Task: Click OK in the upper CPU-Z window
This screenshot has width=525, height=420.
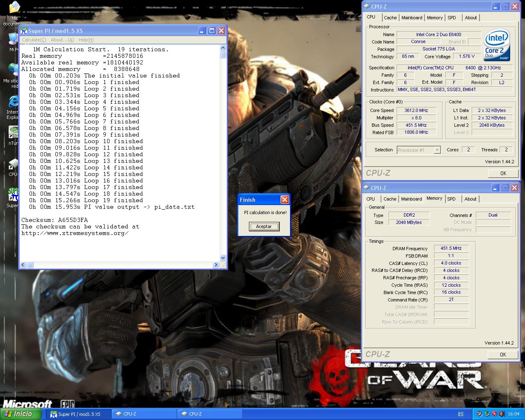Action: pos(503,173)
